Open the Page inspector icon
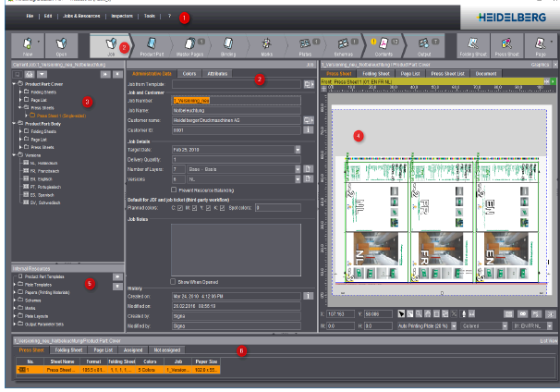 click(541, 45)
